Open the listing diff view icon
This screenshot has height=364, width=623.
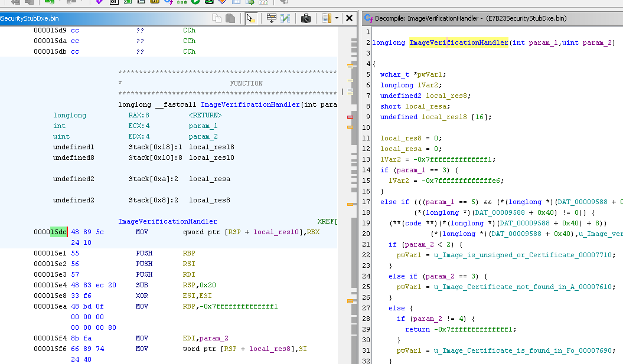pyautogui.click(x=285, y=18)
